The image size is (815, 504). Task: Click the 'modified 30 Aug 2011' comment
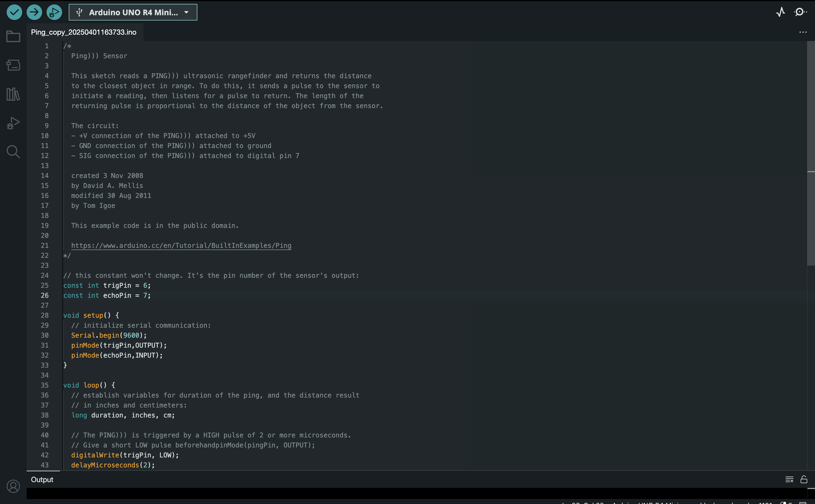(x=111, y=196)
